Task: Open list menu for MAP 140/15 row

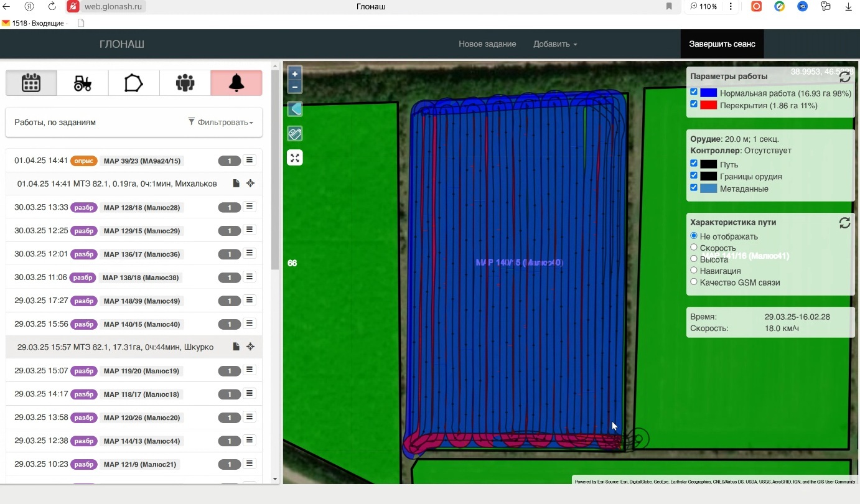Action: (250, 324)
